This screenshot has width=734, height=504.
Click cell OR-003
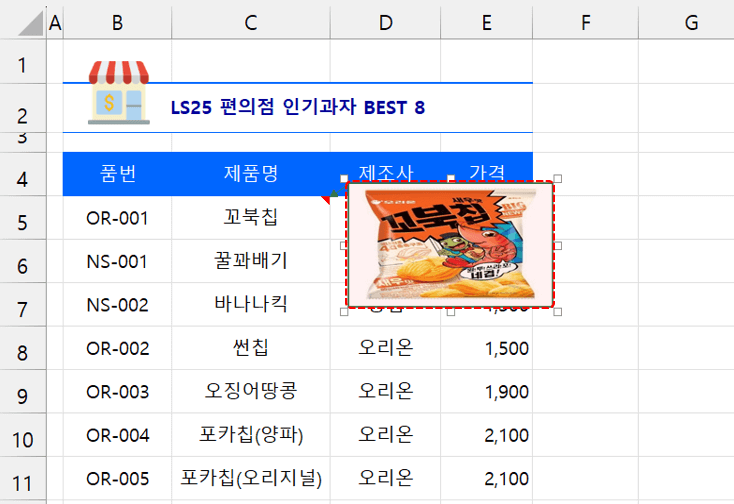pos(117,392)
